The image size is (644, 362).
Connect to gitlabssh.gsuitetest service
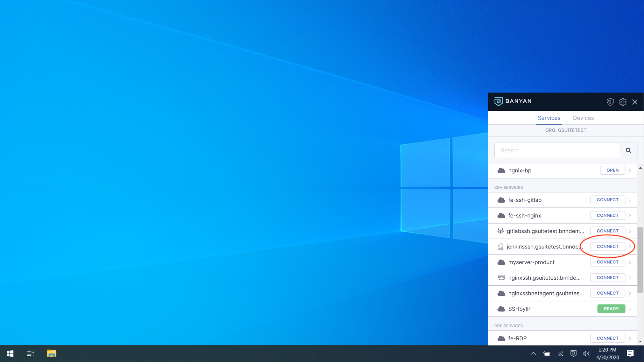pos(607,231)
